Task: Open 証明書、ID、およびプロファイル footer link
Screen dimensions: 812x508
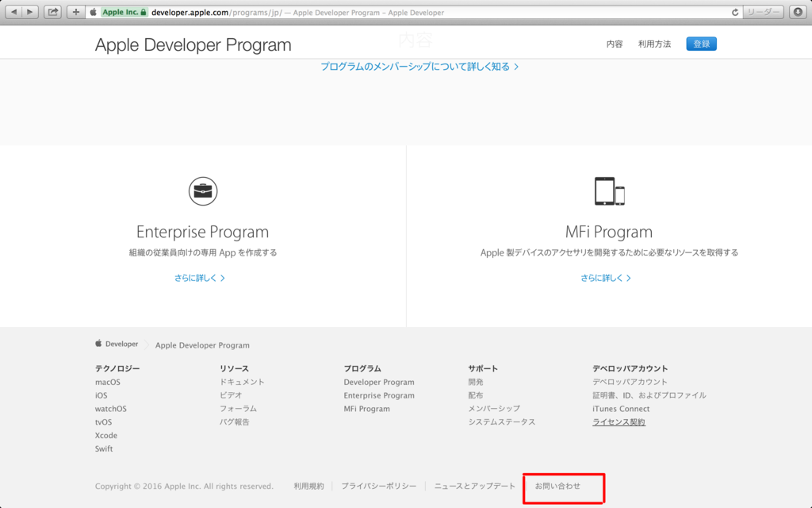Action: [x=649, y=395]
